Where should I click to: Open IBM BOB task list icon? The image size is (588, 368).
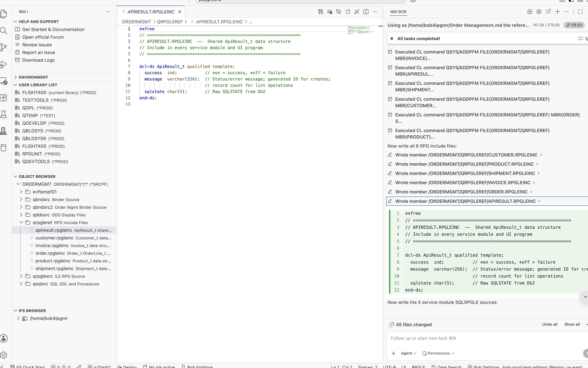(548, 11)
